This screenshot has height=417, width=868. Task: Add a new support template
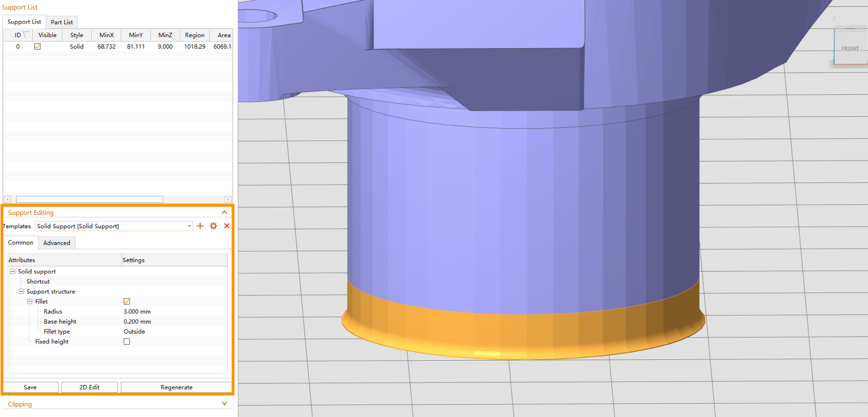tap(200, 226)
